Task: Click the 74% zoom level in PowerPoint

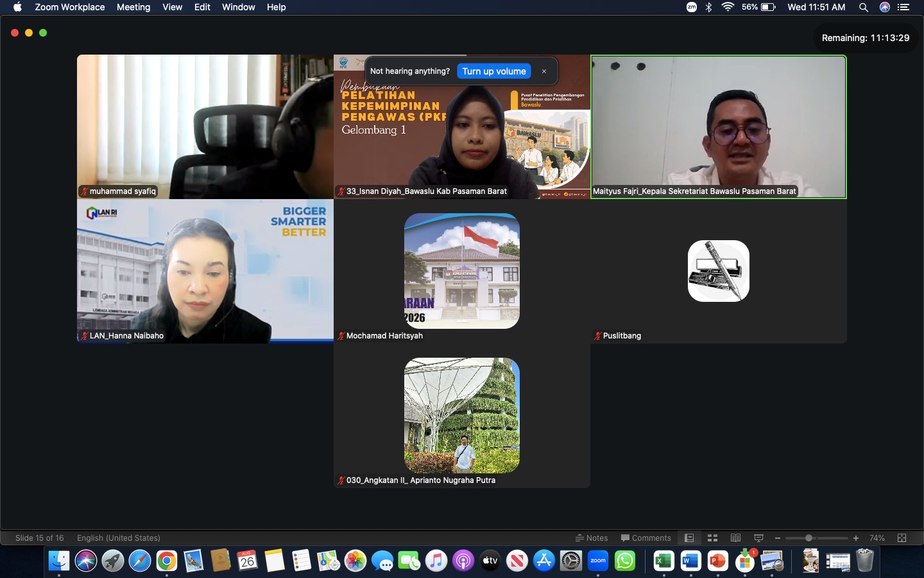Action: tap(877, 538)
